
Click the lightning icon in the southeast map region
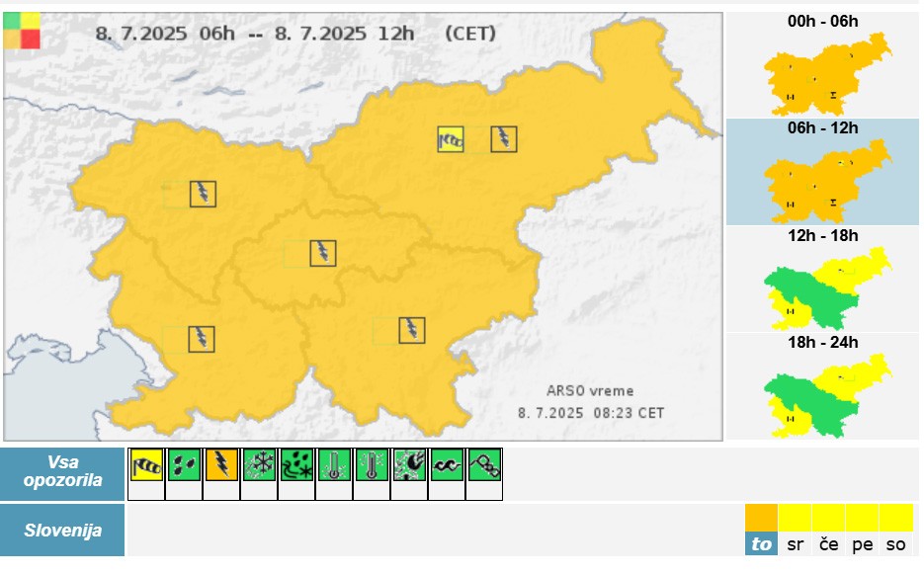pos(412,330)
